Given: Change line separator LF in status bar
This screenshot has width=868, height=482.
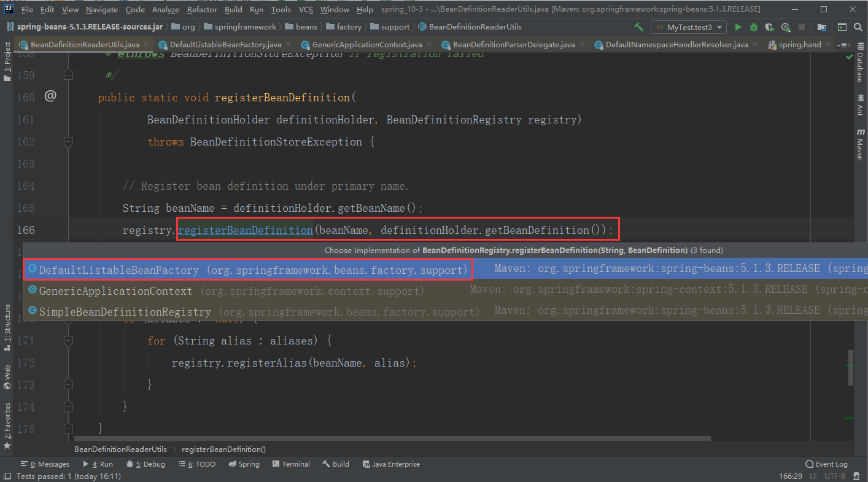Looking at the screenshot, I should pyautogui.click(x=813, y=476).
